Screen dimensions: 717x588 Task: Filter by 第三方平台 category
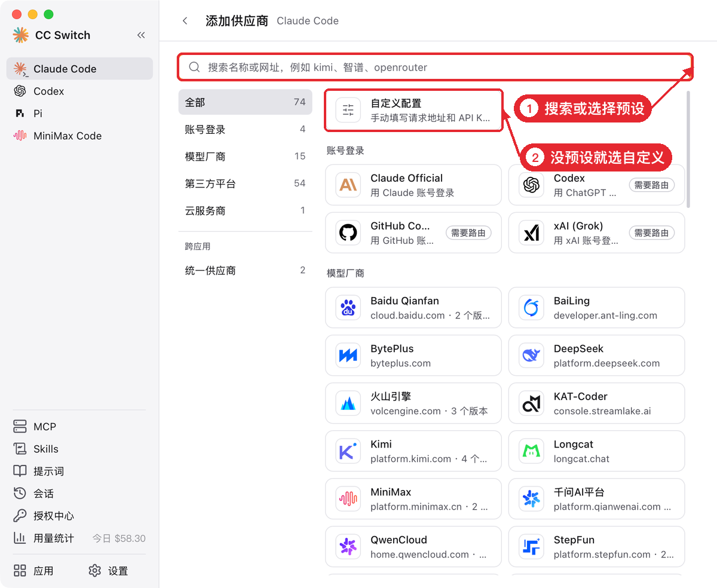click(x=245, y=183)
